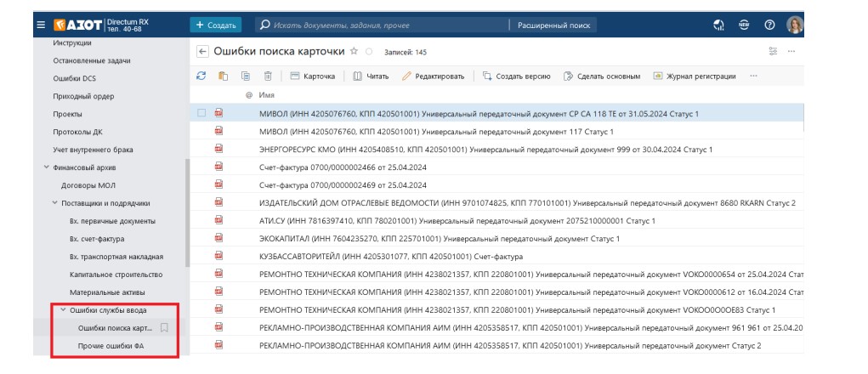Select Счет-фактура 0700/0000002466 от 25.04.2024
The image size is (868, 374).
[496, 167]
